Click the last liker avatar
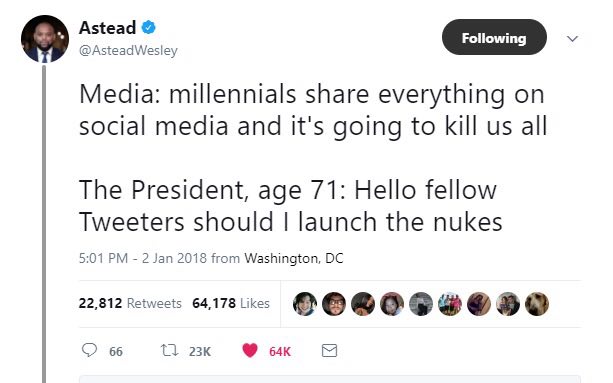Screen dimensions: 613x383 (x=537, y=304)
